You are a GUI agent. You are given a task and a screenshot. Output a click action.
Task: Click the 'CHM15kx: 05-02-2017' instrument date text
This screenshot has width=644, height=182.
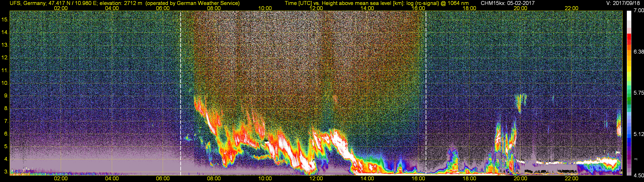point(507,3)
